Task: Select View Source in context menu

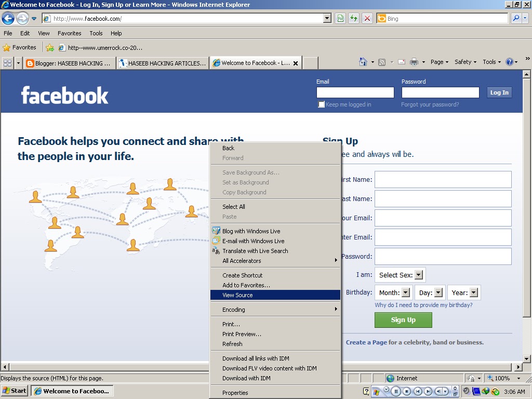Action: point(275,295)
